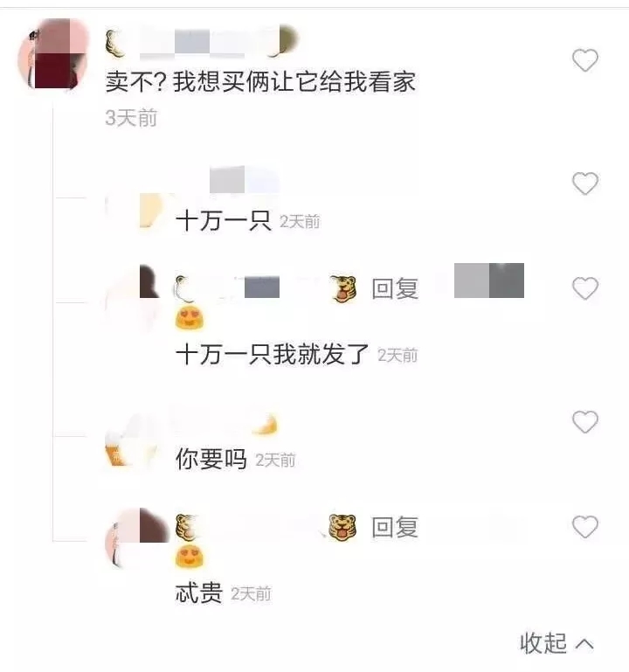This screenshot has width=629, height=672.
Task: Click the heart-eyes emoji above '十万一只我就发了'
Action: [190, 318]
